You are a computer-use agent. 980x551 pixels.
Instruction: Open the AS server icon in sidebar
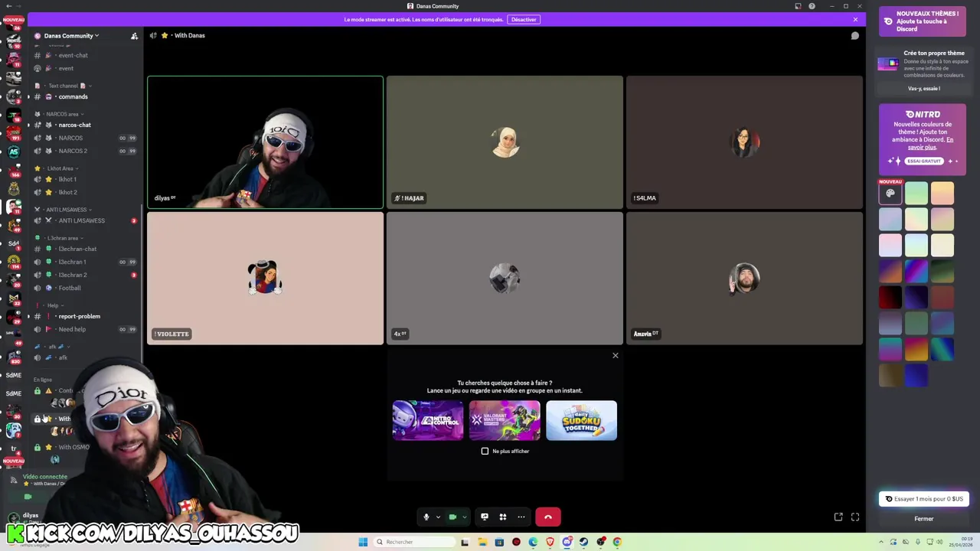click(x=13, y=152)
